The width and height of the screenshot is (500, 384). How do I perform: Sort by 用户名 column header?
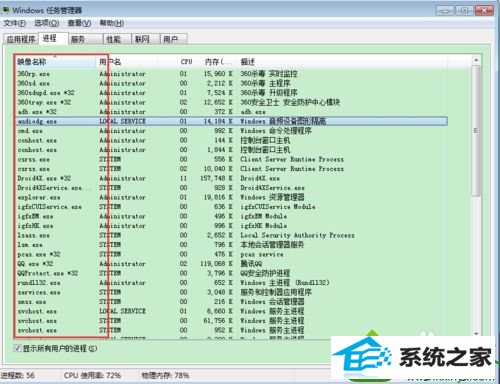pos(127,62)
